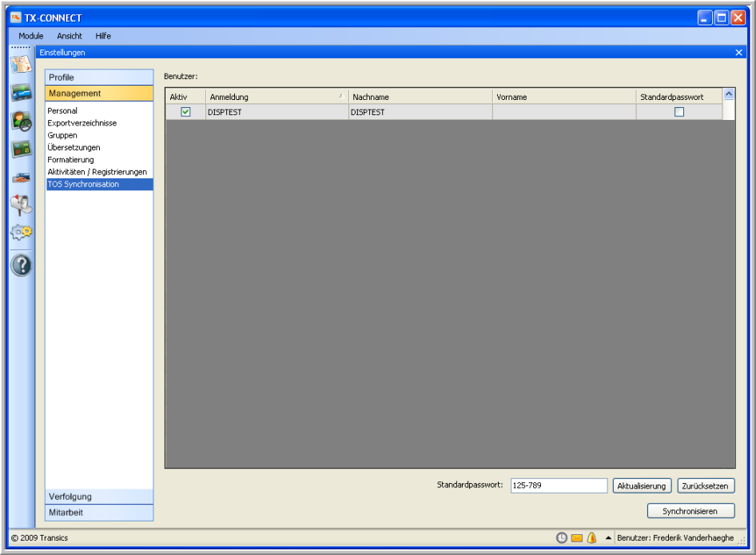Click the Synchronisieren button
This screenshot has height=555, width=756.
point(691,510)
